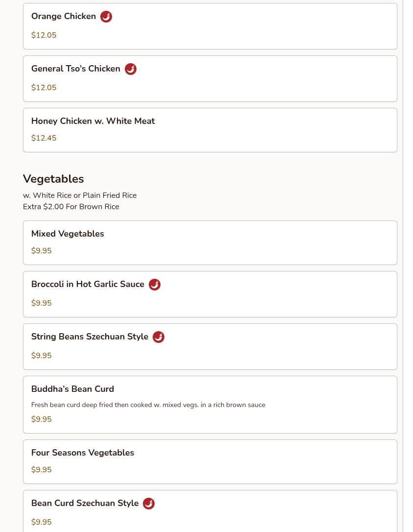Viewport: 413px width, 532px height.
Task: Select Bean Curd Szechuan Style title
Action: point(85,504)
